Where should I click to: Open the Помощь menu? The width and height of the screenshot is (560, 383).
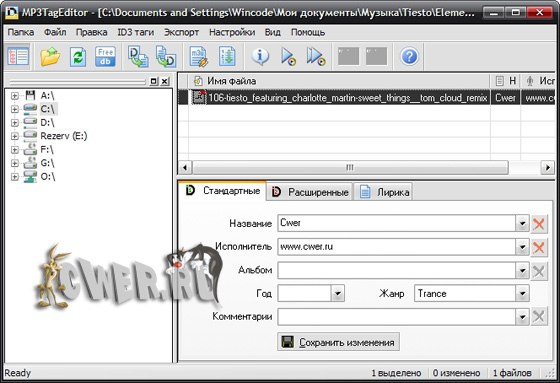(308, 33)
